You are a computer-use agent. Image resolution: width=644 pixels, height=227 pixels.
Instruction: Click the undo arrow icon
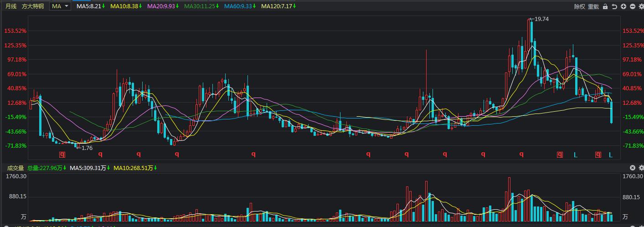pyautogui.click(x=614, y=6)
